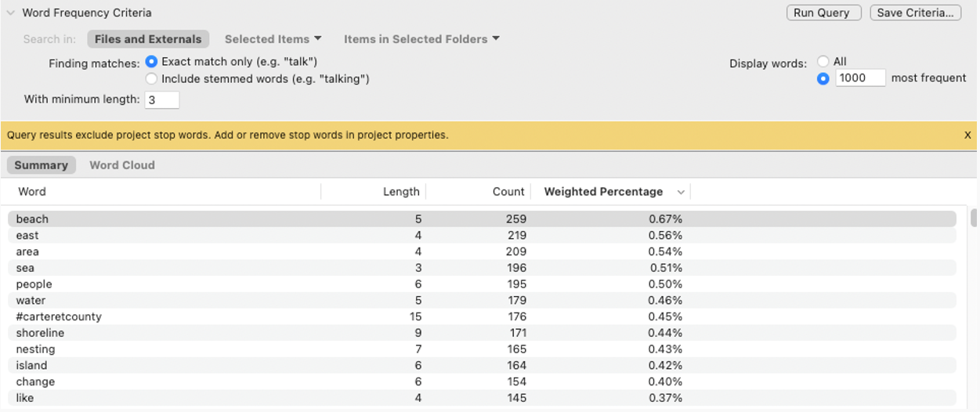Toggle sort arrow on Weighted Percentage column

[681, 192]
